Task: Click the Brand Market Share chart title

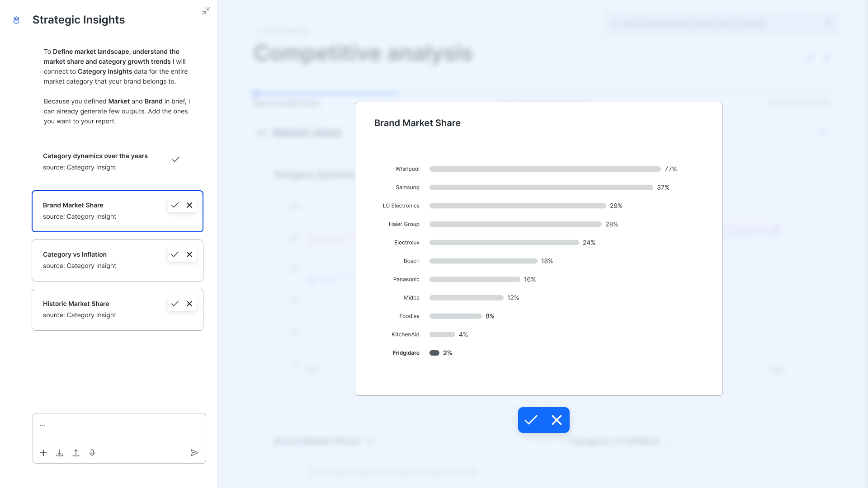Action: [417, 123]
